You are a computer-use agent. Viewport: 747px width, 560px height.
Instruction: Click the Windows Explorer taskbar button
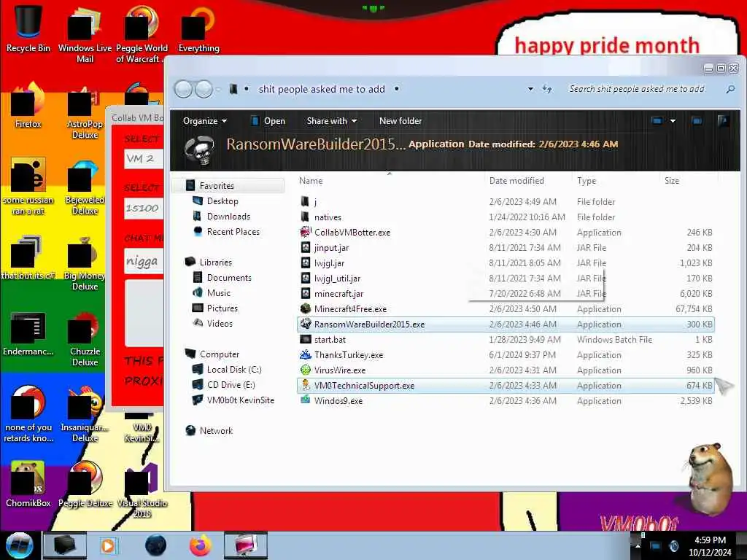point(65,545)
